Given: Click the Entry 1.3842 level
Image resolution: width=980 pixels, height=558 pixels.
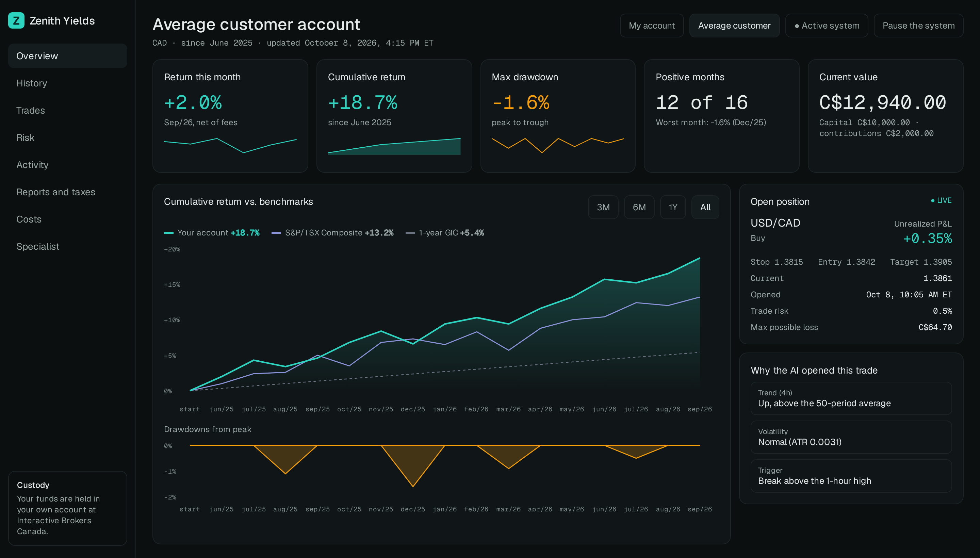Looking at the screenshot, I should 847,262.
